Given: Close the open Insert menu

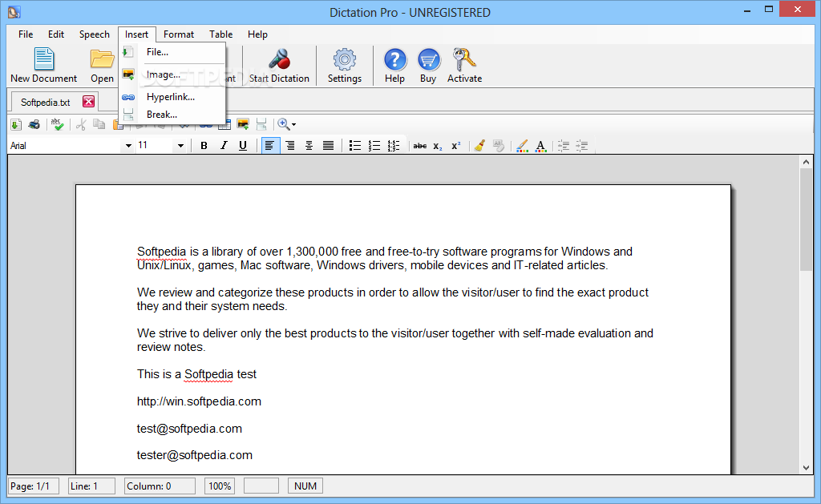Looking at the screenshot, I should click(136, 34).
